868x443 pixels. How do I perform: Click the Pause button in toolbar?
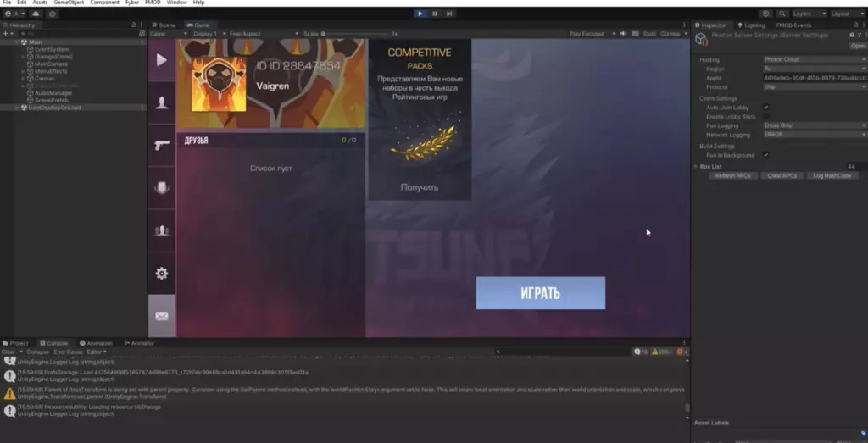pyautogui.click(x=435, y=14)
